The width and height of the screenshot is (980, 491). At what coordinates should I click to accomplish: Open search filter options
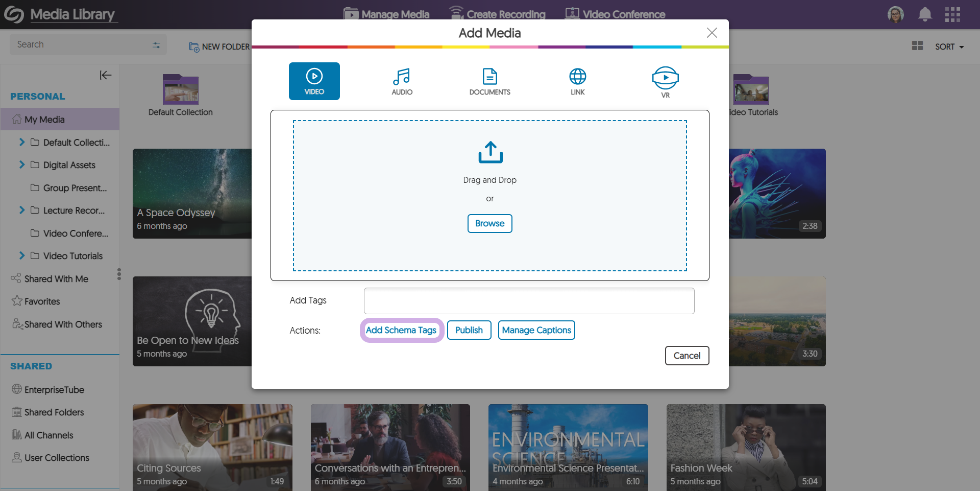pyautogui.click(x=156, y=45)
